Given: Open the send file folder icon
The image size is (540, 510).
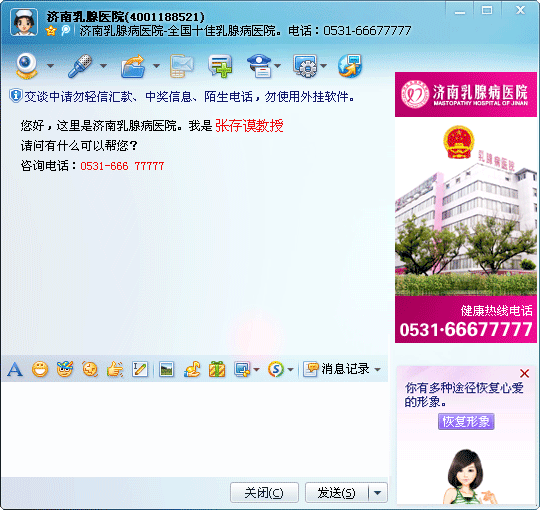Looking at the screenshot, I should pyautogui.click(x=133, y=66).
